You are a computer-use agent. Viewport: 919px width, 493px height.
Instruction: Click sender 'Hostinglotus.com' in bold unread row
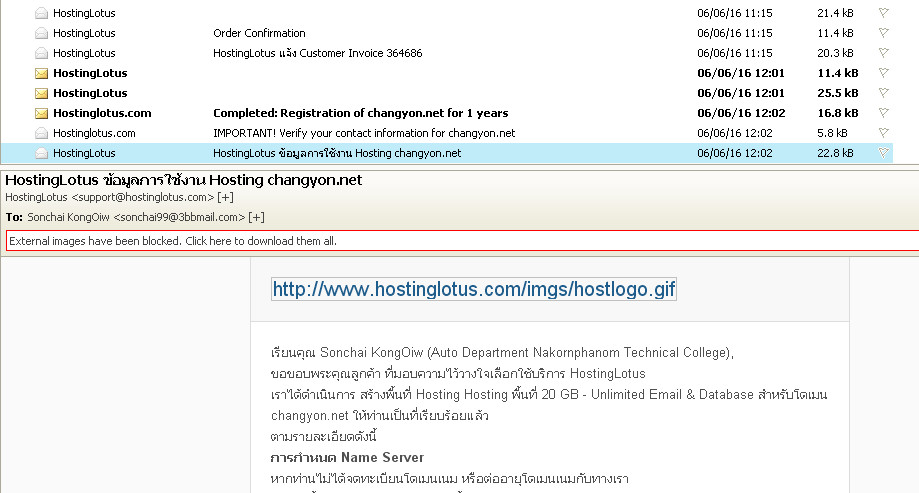[x=102, y=113]
